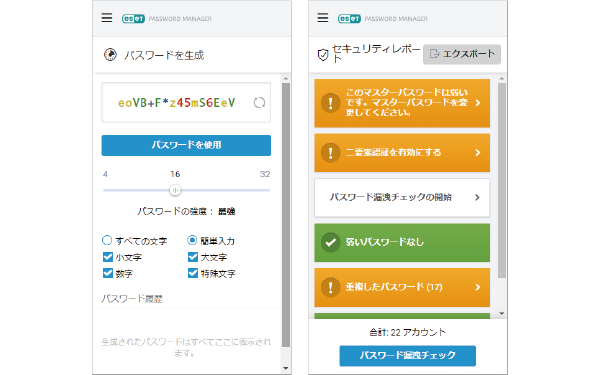This screenshot has width=600, height=375.
Task: Click the エクスポート button
Action: pyautogui.click(x=462, y=54)
